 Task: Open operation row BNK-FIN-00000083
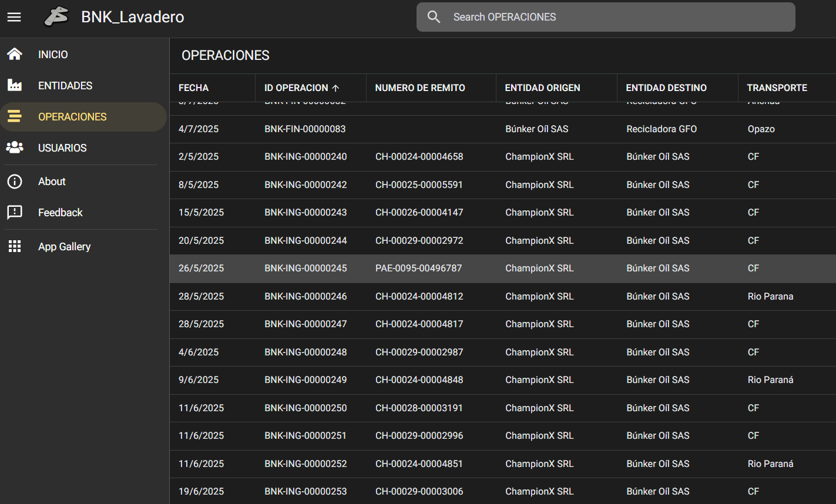click(305, 129)
